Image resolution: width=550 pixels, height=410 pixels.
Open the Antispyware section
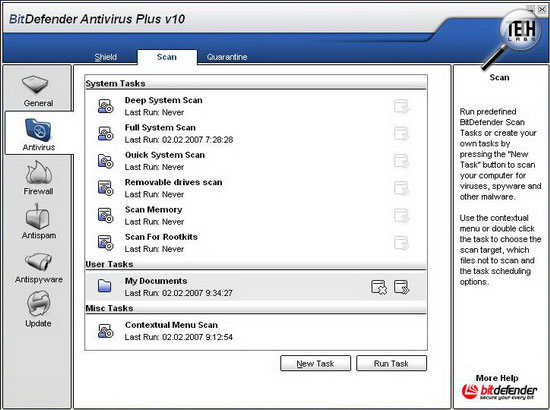(x=39, y=267)
